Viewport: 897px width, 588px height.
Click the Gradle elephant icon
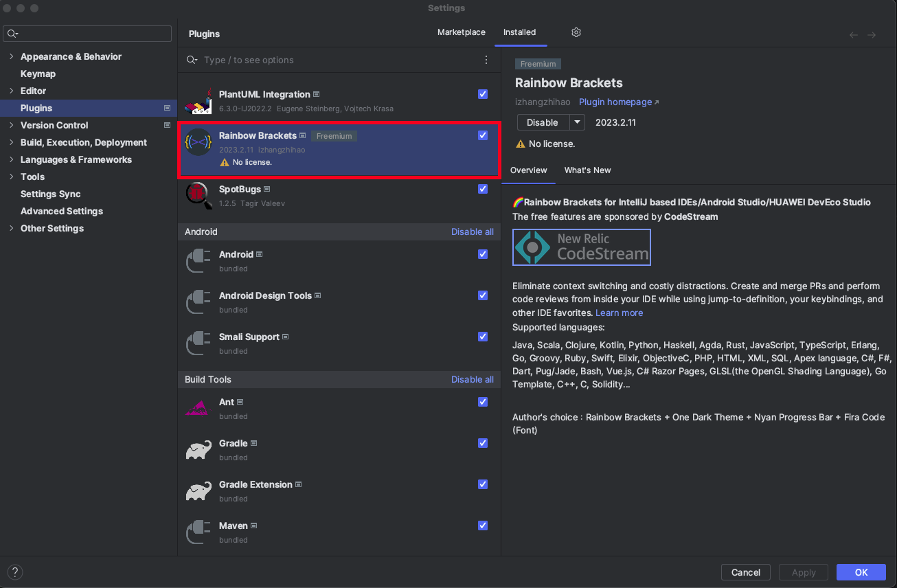point(198,450)
